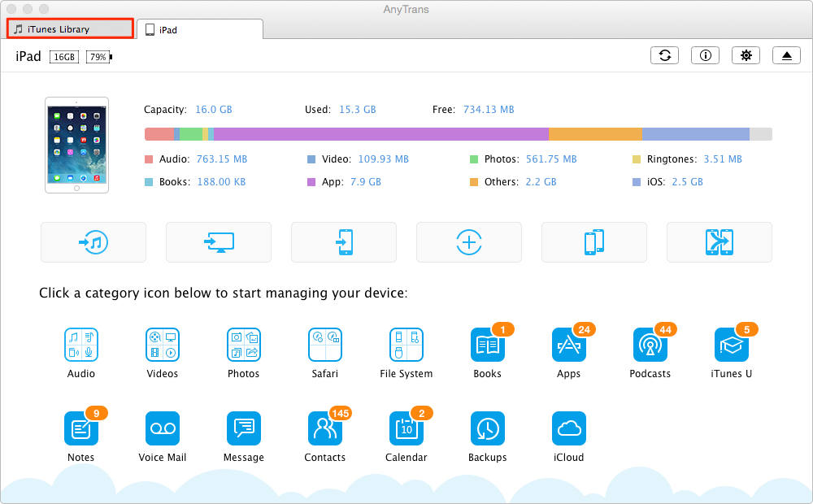Click the Video size 109.93 MB
Viewport: 813px width, 504px height.
coord(384,159)
